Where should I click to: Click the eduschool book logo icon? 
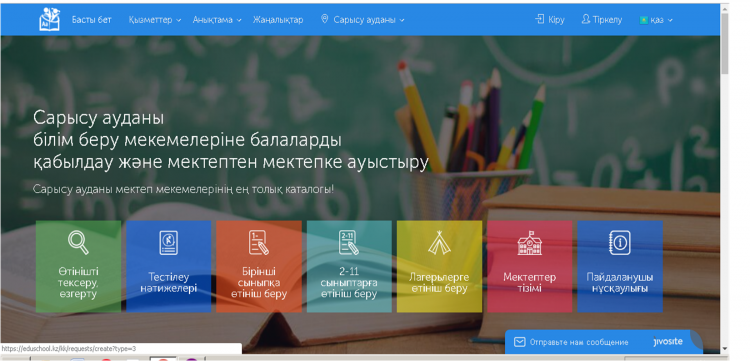pyautogui.click(x=49, y=20)
